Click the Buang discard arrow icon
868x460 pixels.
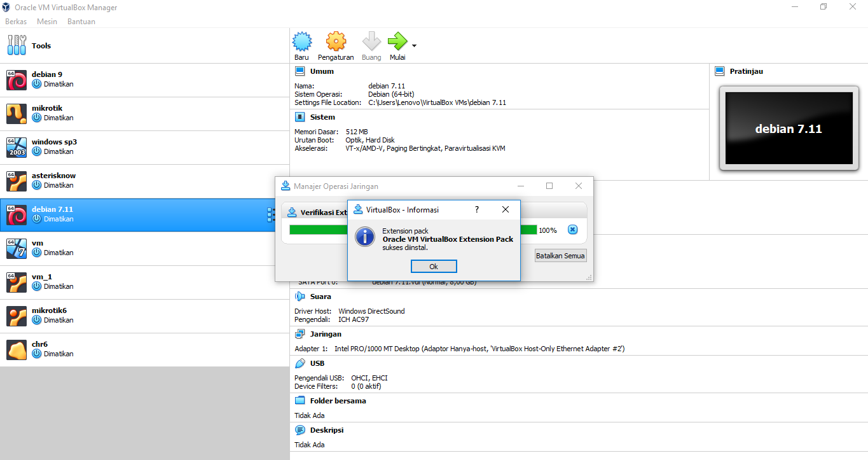point(371,42)
